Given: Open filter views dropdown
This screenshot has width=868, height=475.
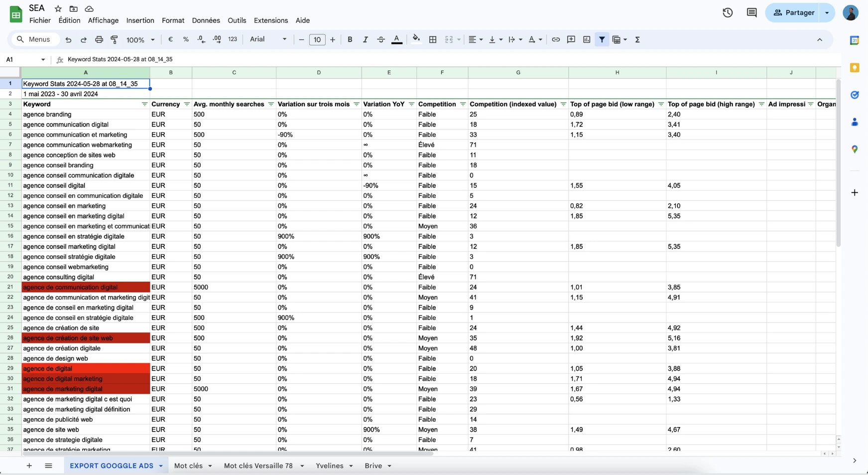Looking at the screenshot, I should pos(620,39).
